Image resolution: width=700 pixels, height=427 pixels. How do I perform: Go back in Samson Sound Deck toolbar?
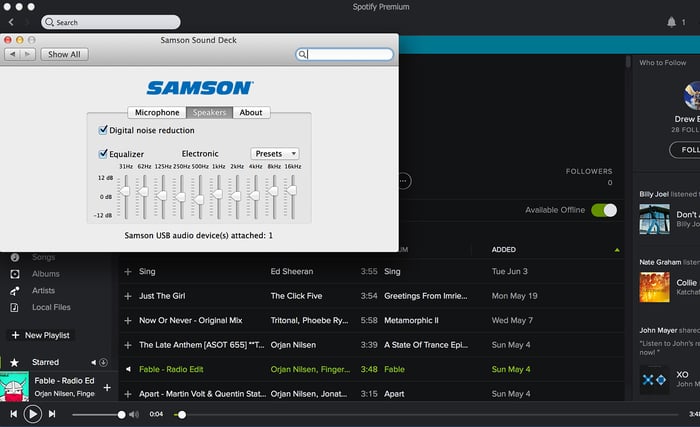[x=12, y=54]
